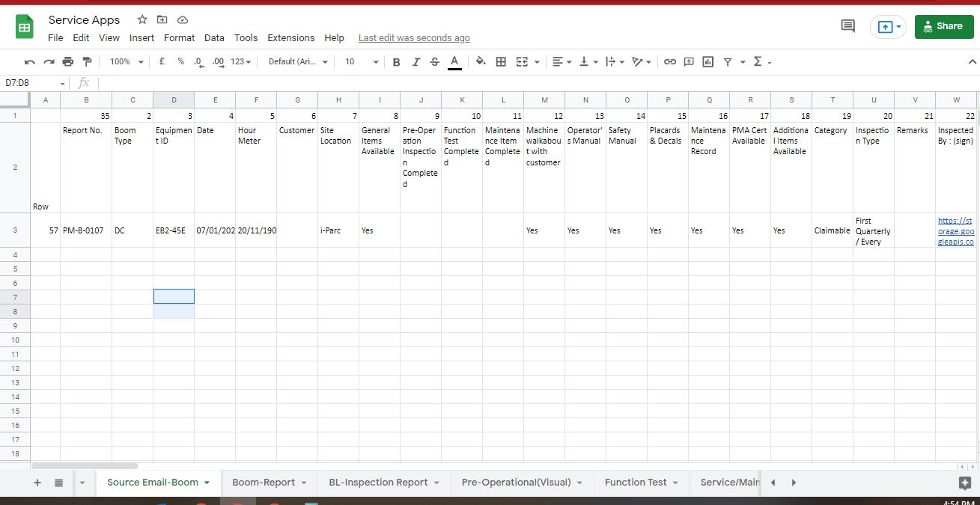
Task: Decrease decimal places
Action: (x=198, y=62)
